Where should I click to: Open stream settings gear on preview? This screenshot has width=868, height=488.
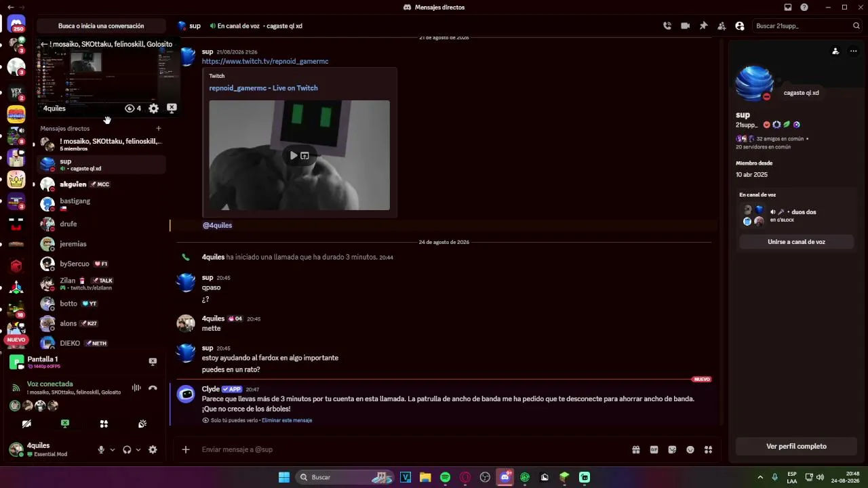click(x=154, y=108)
